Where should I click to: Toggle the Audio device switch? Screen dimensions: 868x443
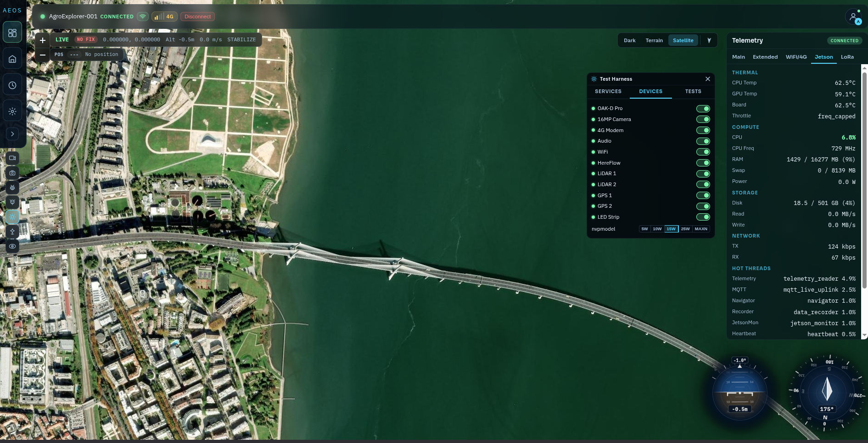tap(703, 141)
